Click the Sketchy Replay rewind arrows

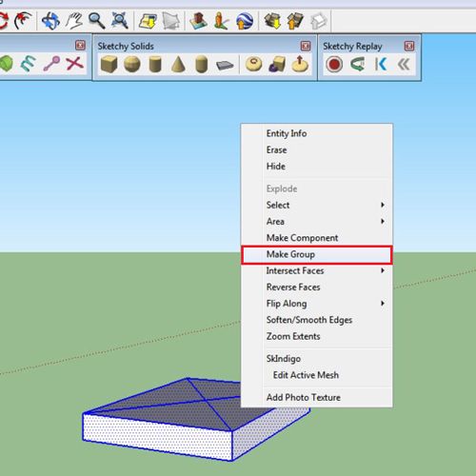(404, 64)
